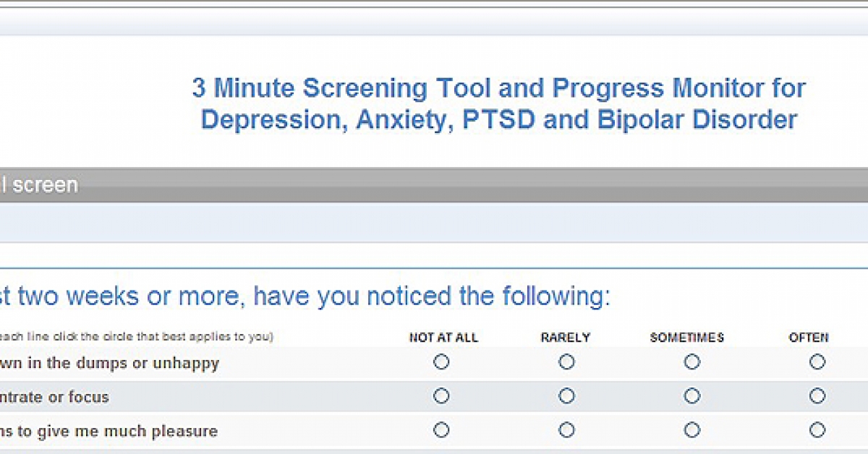Select Rarely for nothing gives much pleasure
Screen dimensions: 868x454
[x=566, y=429]
